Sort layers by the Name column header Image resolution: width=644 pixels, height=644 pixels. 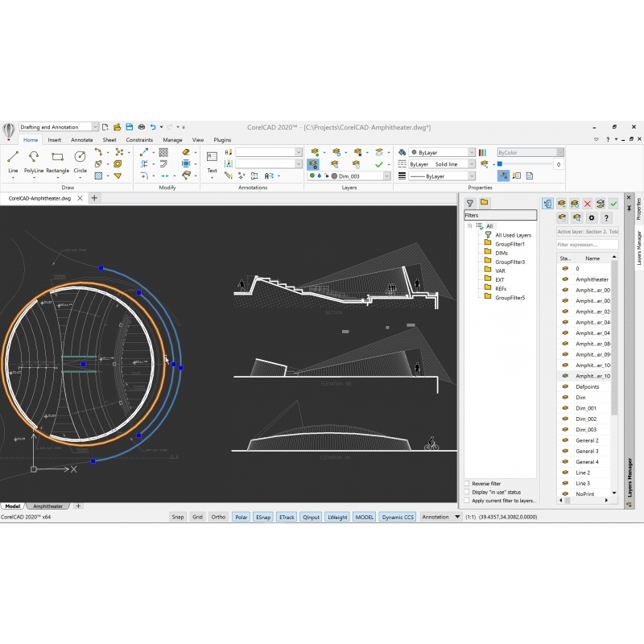(x=592, y=258)
